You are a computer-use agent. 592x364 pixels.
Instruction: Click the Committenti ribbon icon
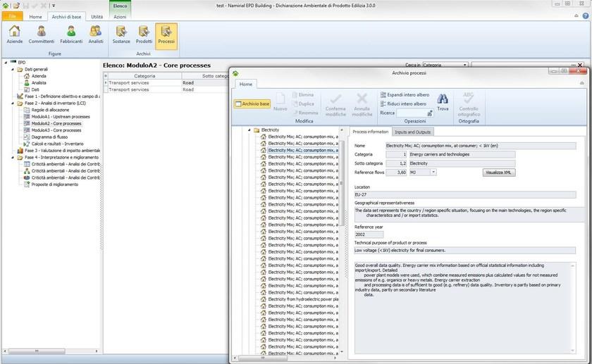coord(41,34)
